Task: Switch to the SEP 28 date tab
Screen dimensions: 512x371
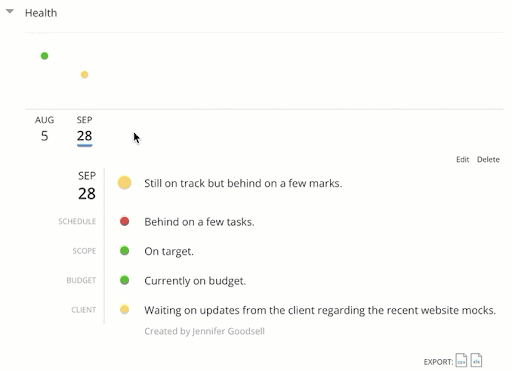Action: pos(84,130)
